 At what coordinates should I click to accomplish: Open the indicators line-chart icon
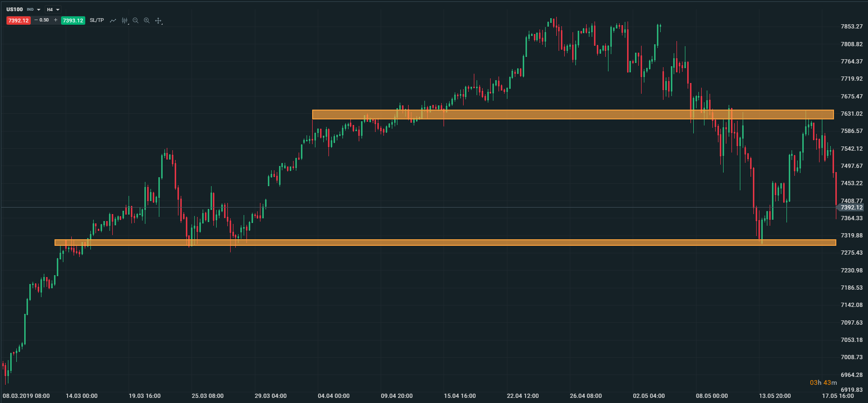113,21
